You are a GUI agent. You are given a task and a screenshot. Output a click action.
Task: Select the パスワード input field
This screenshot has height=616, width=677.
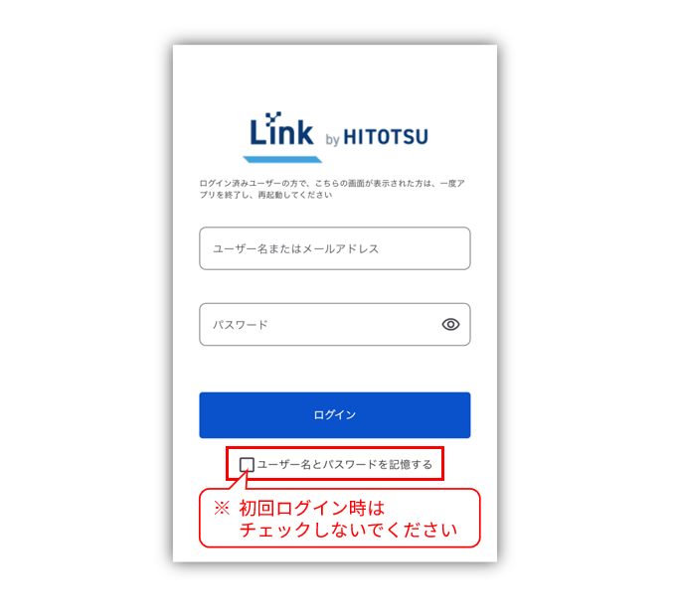(335, 324)
